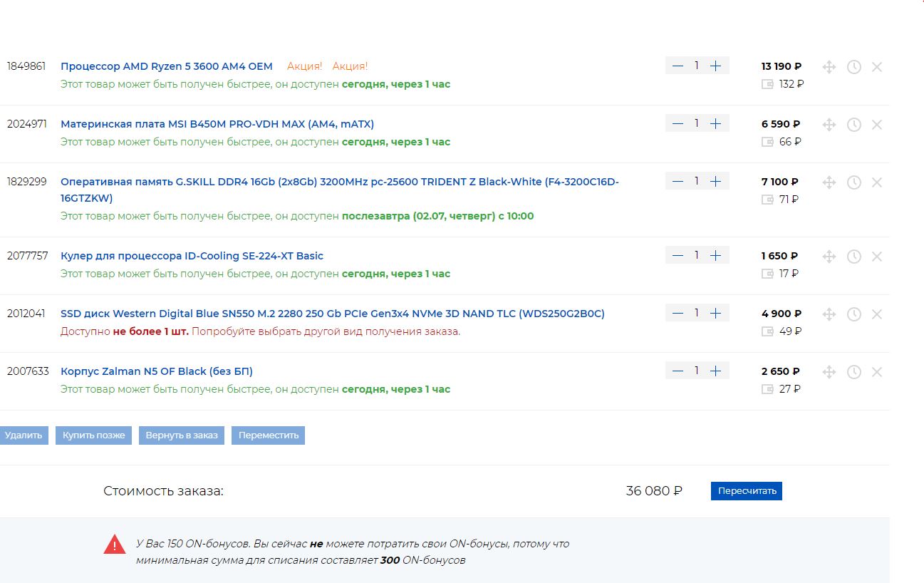Click product code 1849861

pos(26,66)
